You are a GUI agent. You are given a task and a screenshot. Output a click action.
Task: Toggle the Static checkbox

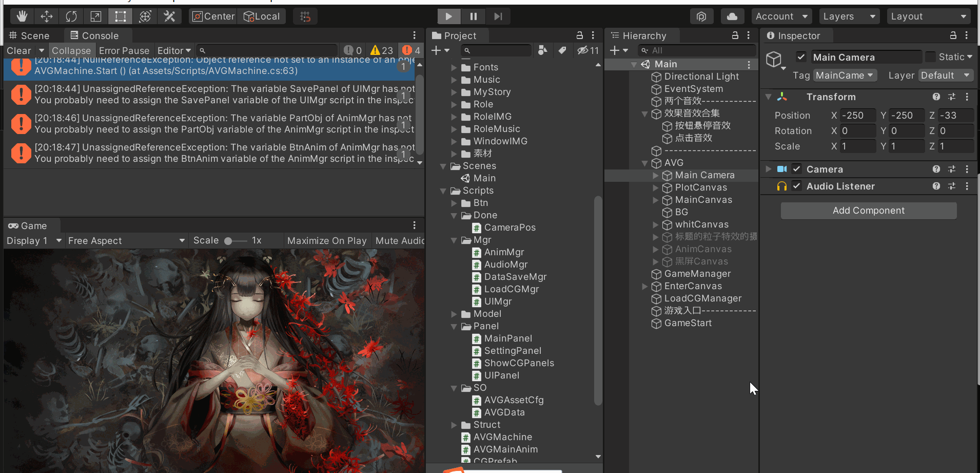930,57
